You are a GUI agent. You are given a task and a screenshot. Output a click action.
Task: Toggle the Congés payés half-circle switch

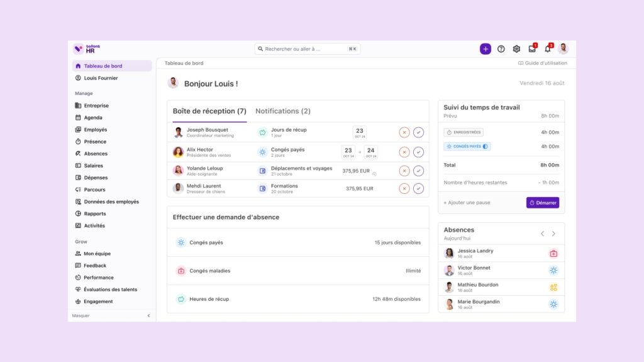point(486,146)
